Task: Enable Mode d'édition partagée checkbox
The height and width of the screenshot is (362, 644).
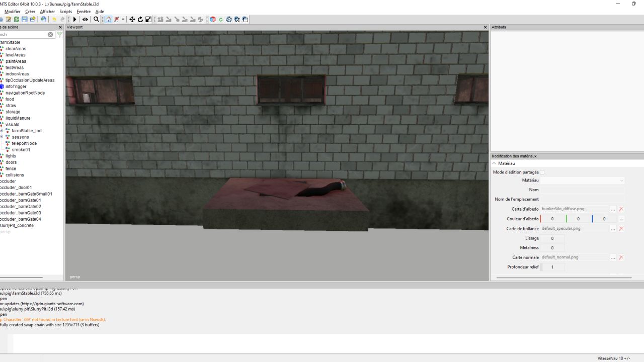Action: [542, 172]
